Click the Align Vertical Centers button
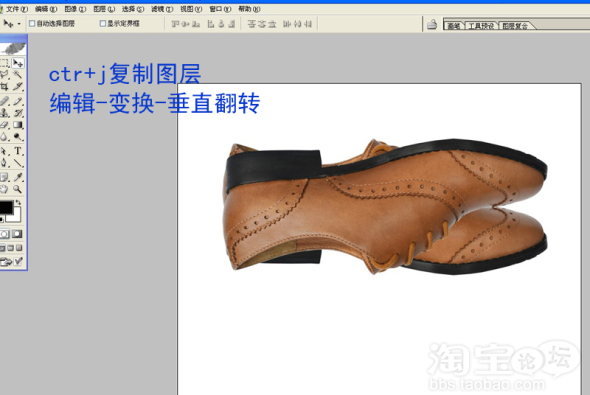Image resolution: width=590 pixels, height=395 pixels. [x=186, y=24]
